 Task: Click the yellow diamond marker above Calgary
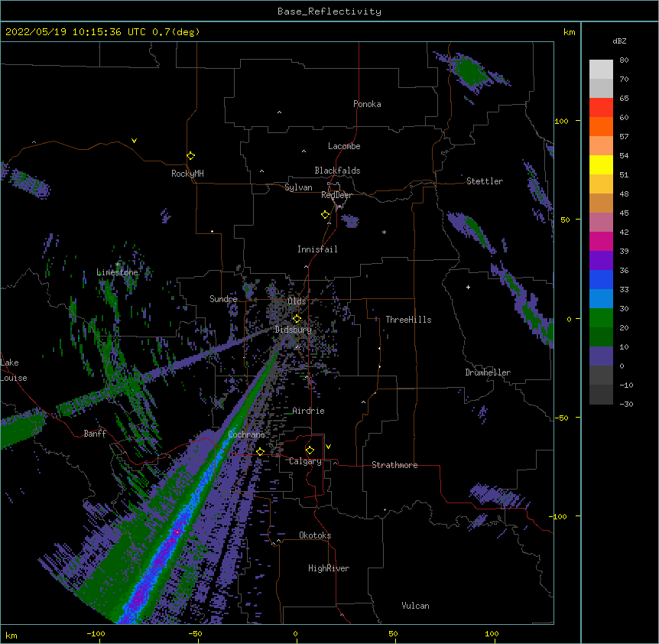click(310, 450)
